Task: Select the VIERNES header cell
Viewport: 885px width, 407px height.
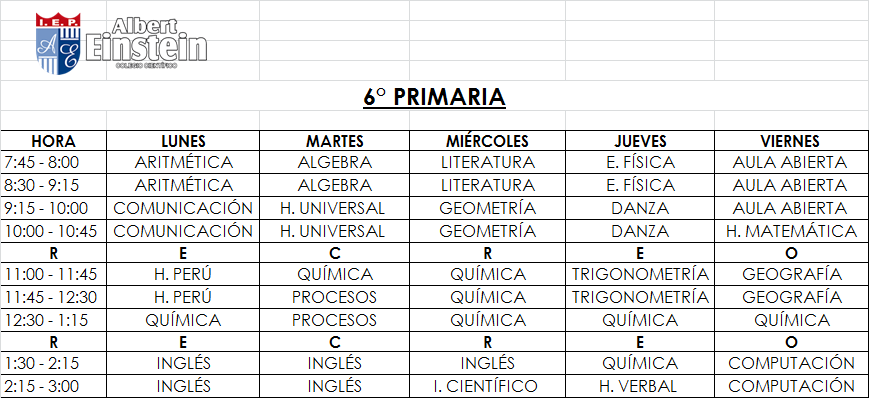Action: [790, 141]
